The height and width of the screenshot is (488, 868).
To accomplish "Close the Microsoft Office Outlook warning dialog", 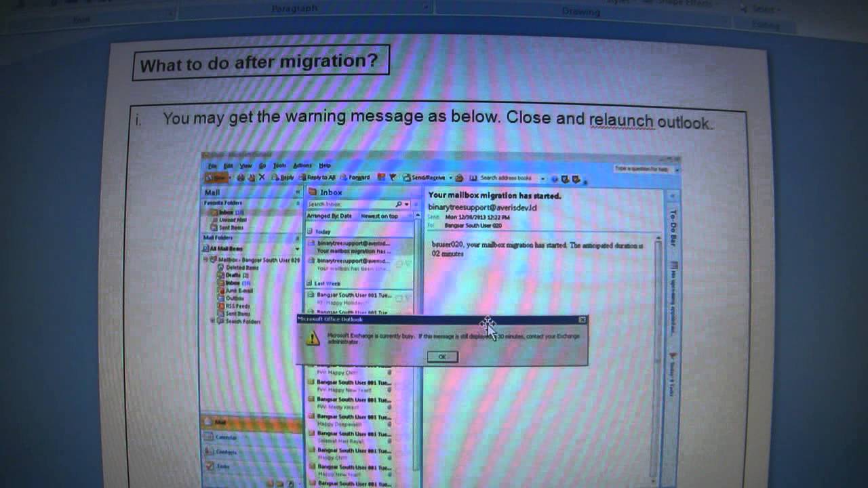I will point(582,319).
